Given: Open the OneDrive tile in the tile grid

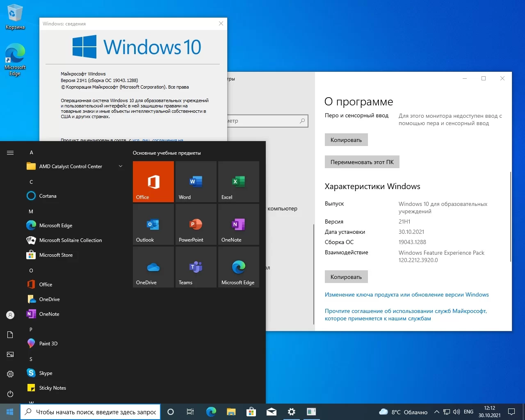Looking at the screenshot, I should [153, 267].
